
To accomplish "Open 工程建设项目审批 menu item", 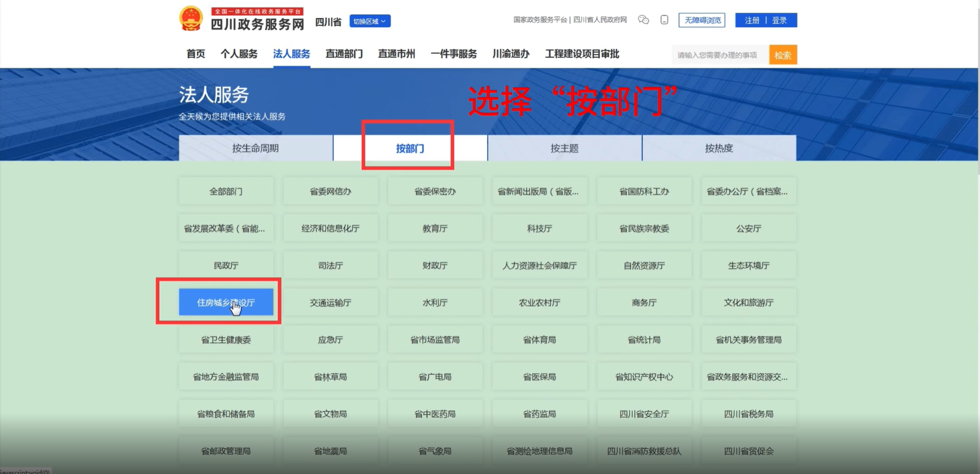I will [582, 54].
